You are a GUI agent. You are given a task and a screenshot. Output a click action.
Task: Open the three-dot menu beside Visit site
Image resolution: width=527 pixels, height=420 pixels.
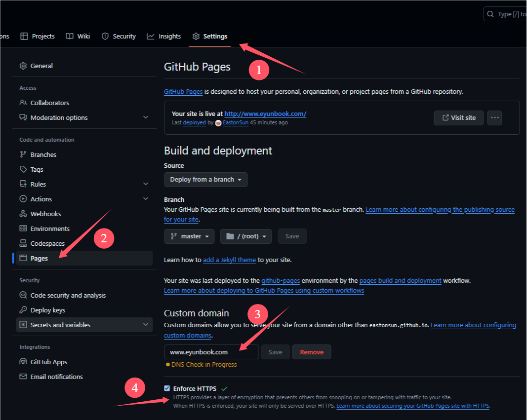[494, 117]
